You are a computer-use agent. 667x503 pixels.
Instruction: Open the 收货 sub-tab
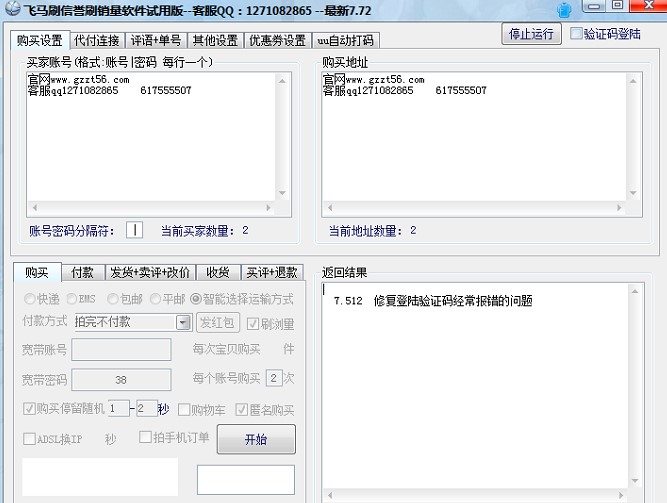[x=218, y=273]
